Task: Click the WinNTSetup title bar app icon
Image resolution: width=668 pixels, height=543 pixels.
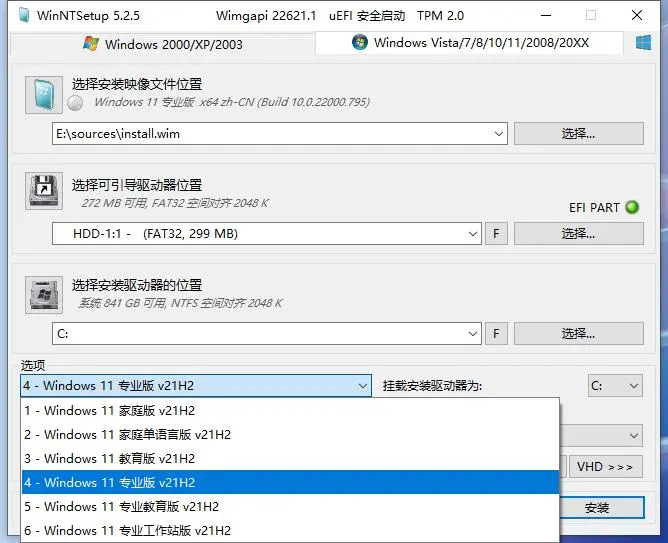Action: (x=24, y=15)
